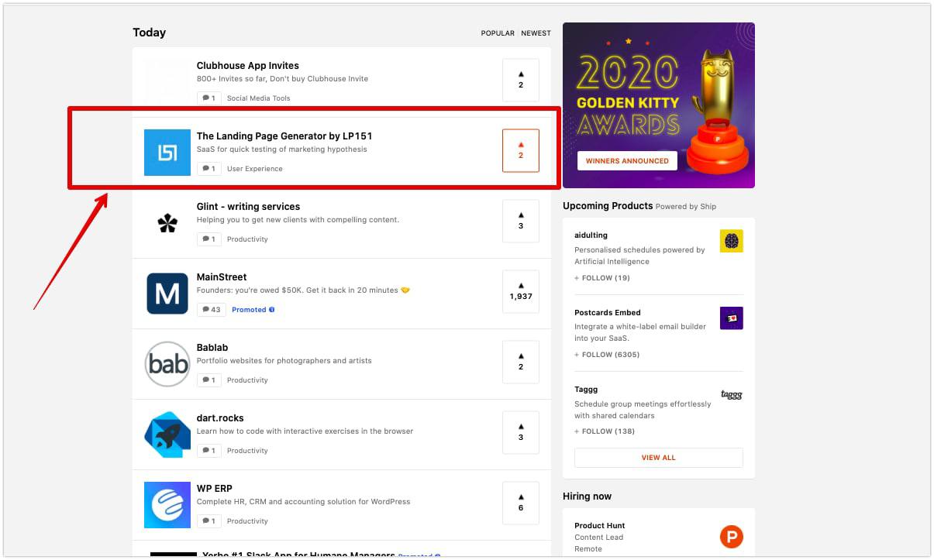Upvote The Landing Page Generator by LP151

coord(520,150)
